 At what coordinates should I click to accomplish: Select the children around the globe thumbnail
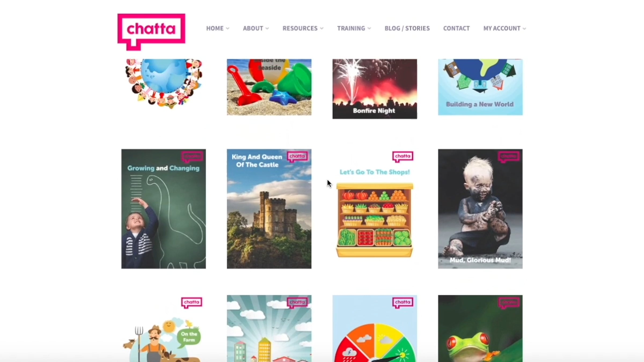click(x=163, y=84)
